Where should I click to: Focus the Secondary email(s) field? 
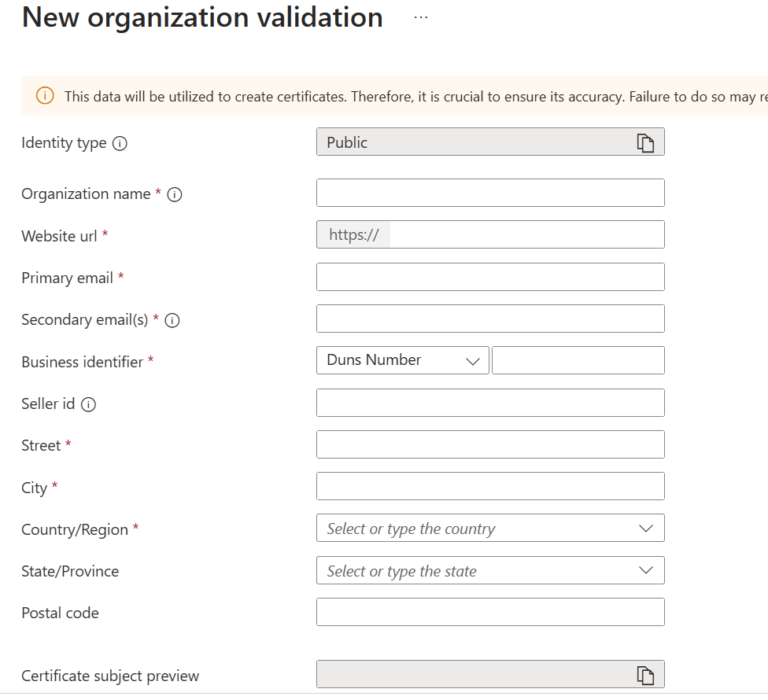pos(489,319)
